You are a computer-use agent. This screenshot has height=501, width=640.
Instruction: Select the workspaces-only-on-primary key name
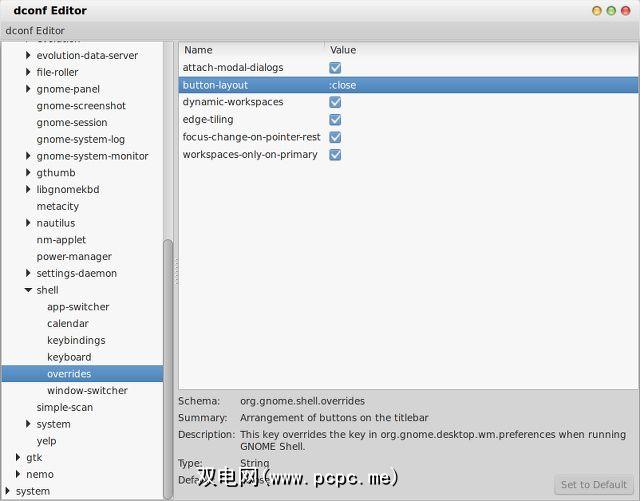pos(250,155)
